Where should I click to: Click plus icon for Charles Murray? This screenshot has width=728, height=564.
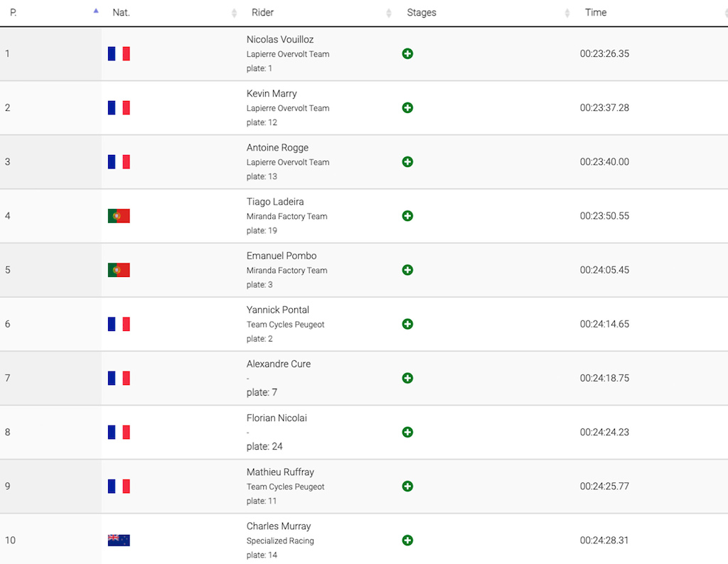click(407, 541)
